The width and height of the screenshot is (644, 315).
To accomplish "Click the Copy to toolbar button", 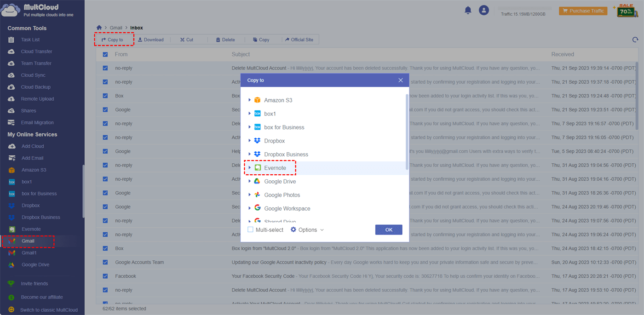I will [x=112, y=40].
